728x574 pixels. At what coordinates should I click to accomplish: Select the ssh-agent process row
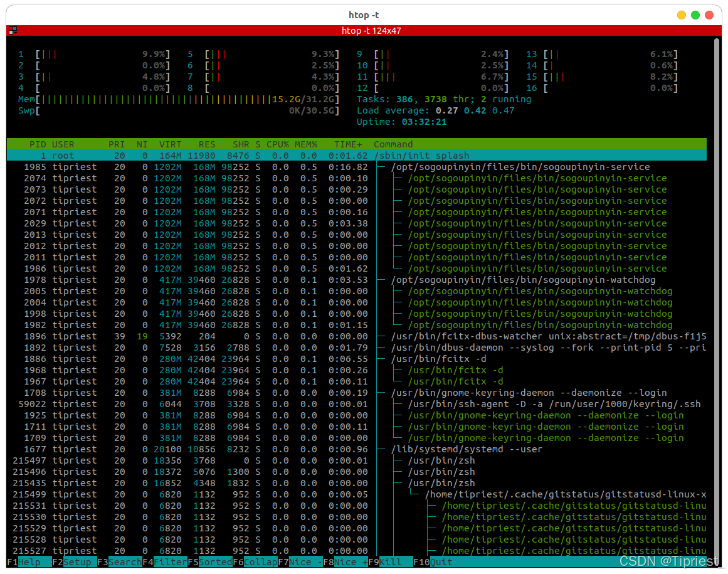357,404
